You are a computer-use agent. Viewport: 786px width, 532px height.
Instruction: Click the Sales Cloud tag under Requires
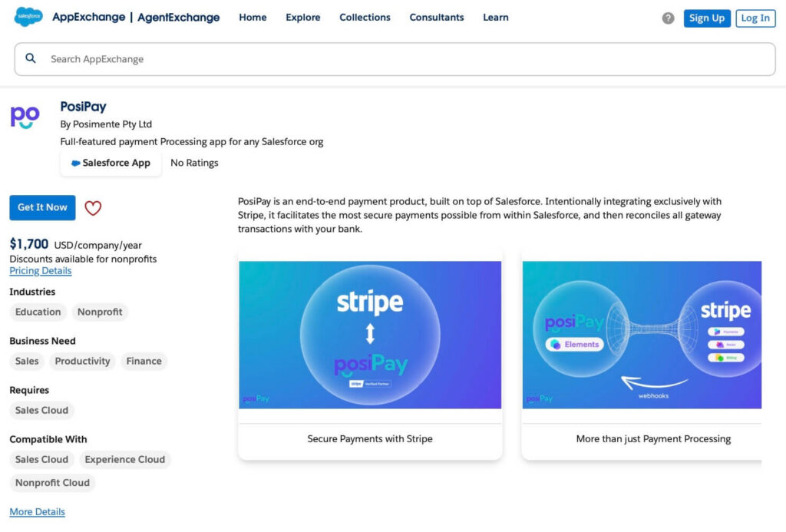coord(41,410)
